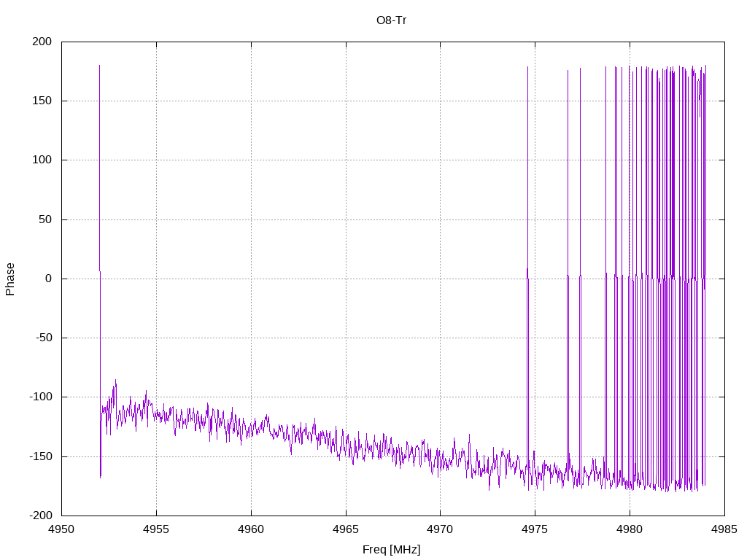Click the y-axis tick label -150
This screenshot has height=560, width=747.
[41, 456]
